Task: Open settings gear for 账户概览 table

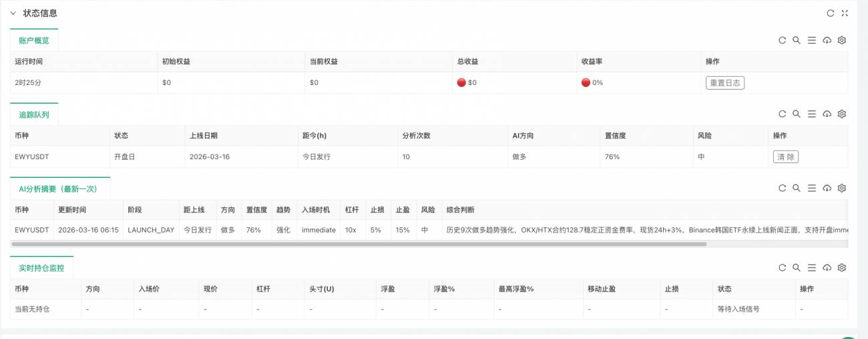Action: [x=841, y=40]
